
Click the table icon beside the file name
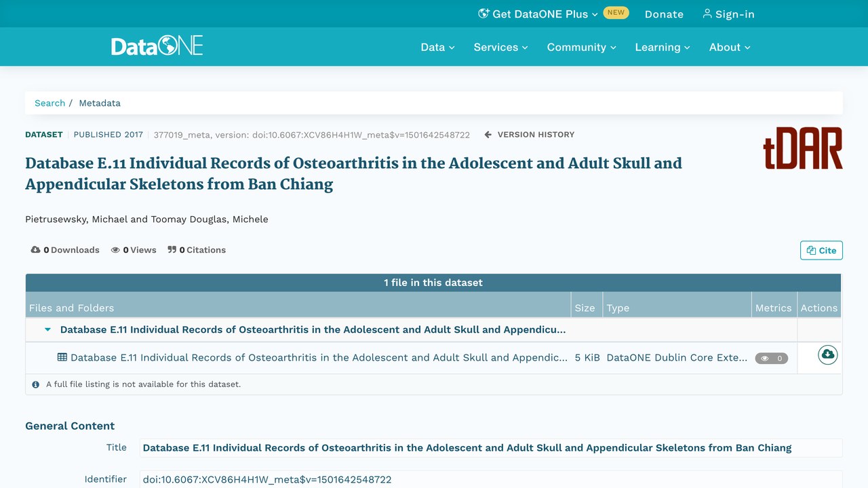click(x=62, y=357)
